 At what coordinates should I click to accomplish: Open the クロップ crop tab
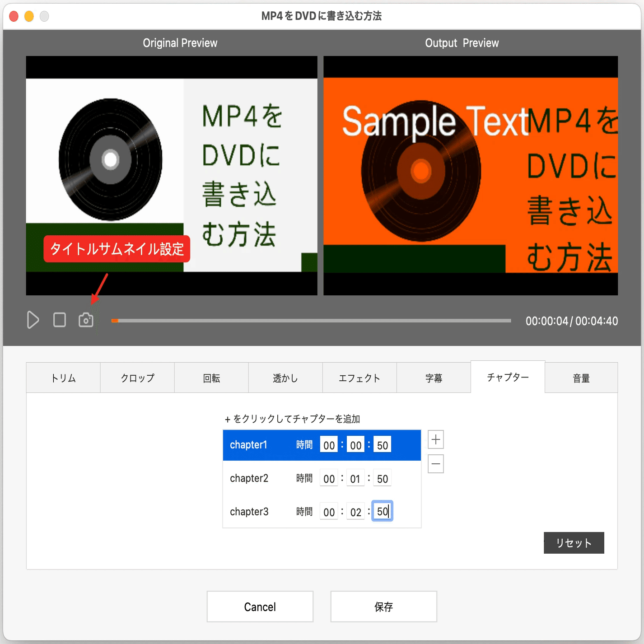click(137, 378)
